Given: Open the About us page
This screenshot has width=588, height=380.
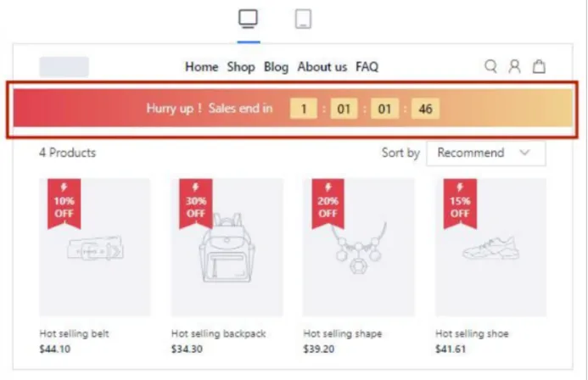Looking at the screenshot, I should click(322, 67).
